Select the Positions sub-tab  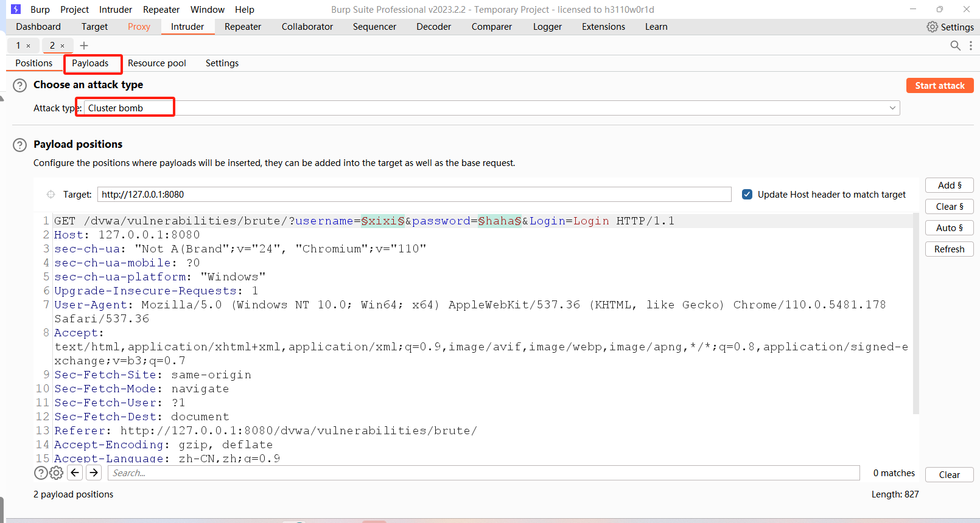tap(34, 63)
